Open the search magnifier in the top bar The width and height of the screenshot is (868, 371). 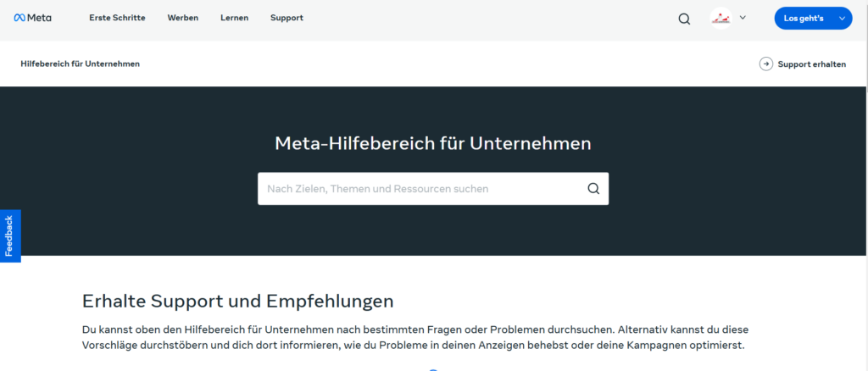coord(684,19)
